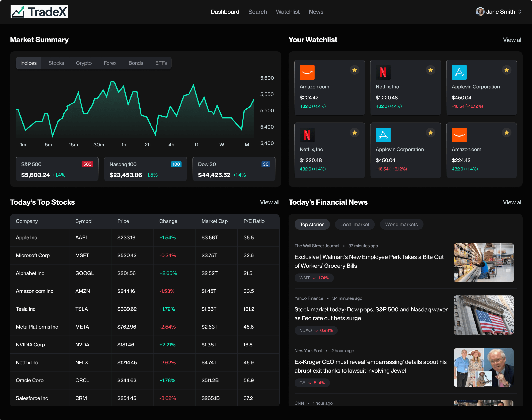532x420 pixels.
Task: Select the World markets news filter
Action: click(x=401, y=225)
